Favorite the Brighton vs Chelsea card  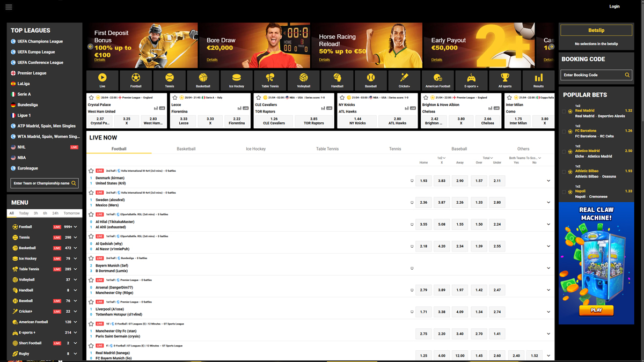pyautogui.click(x=426, y=98)
